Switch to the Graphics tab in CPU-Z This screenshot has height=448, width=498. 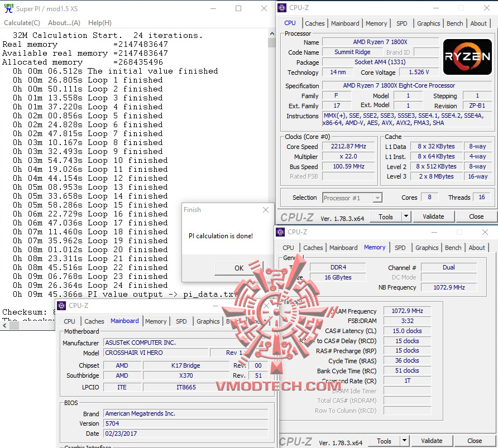(428, 23)
